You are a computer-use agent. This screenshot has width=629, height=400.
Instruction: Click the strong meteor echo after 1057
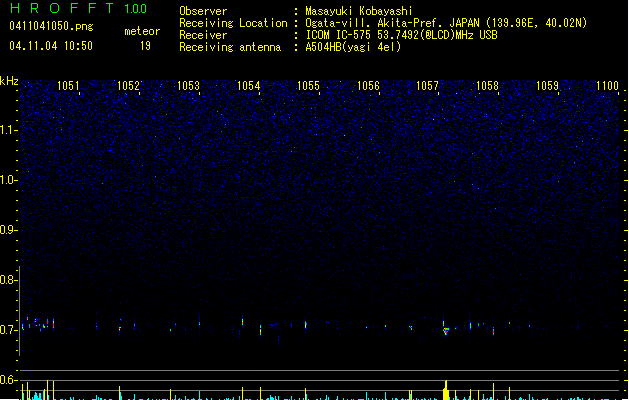(x=446, y=330)
